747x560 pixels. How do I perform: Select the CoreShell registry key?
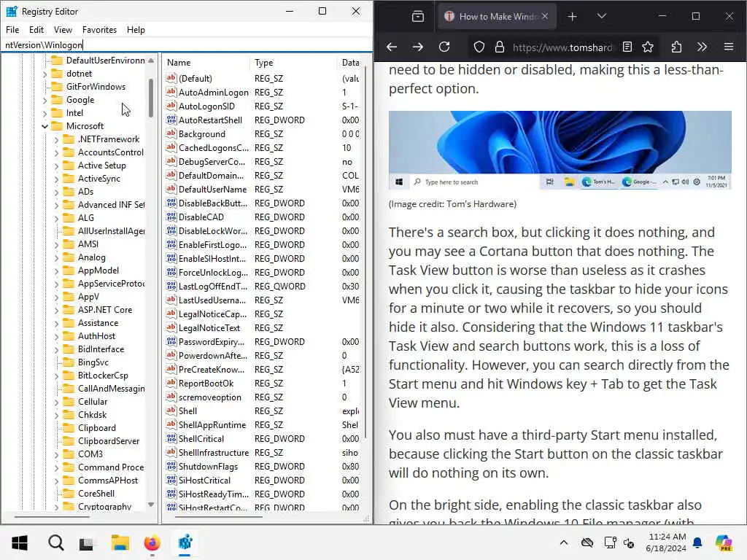click(x=96, y=494)
